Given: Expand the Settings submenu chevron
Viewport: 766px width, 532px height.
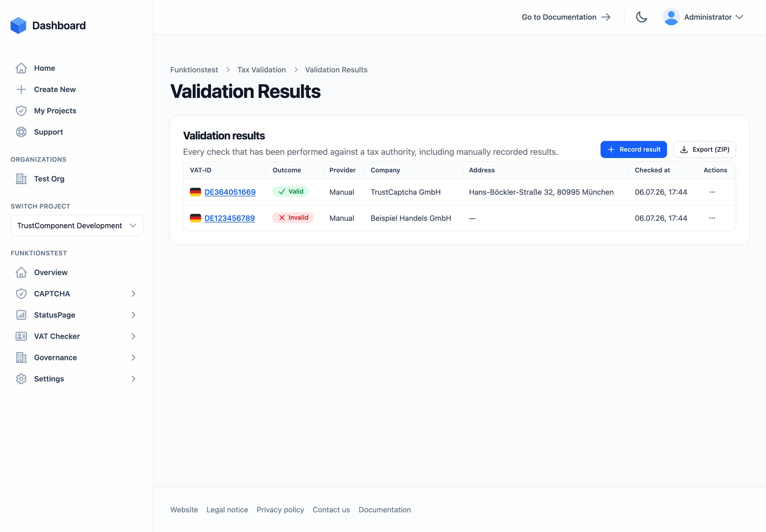Looking at the screenshot, I should (x=134, y=379).
